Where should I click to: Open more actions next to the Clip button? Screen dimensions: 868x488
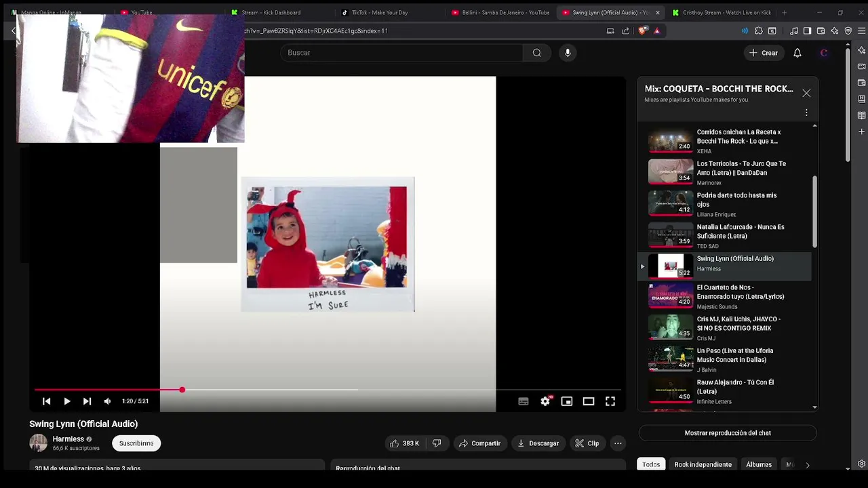618,443
